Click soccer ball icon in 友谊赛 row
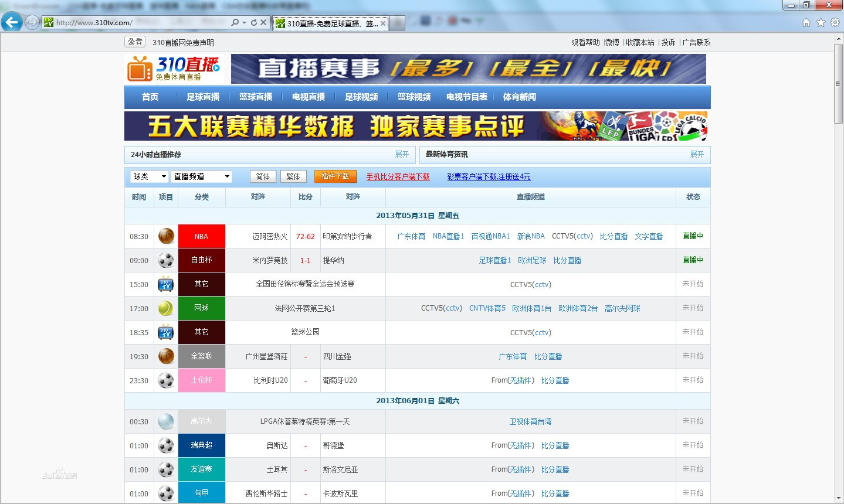844x504 pixels. pos(166,469)
